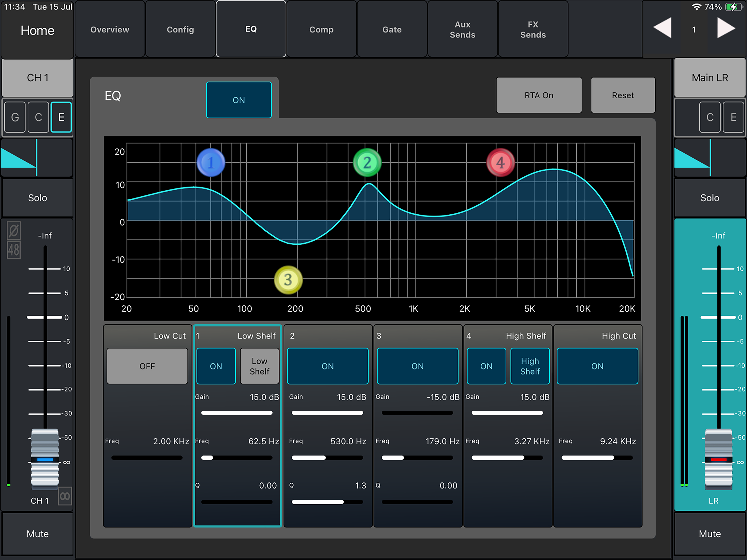Toggle the main EQ ON switch
This screenshot has height=560, width=747.
(239, 100)
